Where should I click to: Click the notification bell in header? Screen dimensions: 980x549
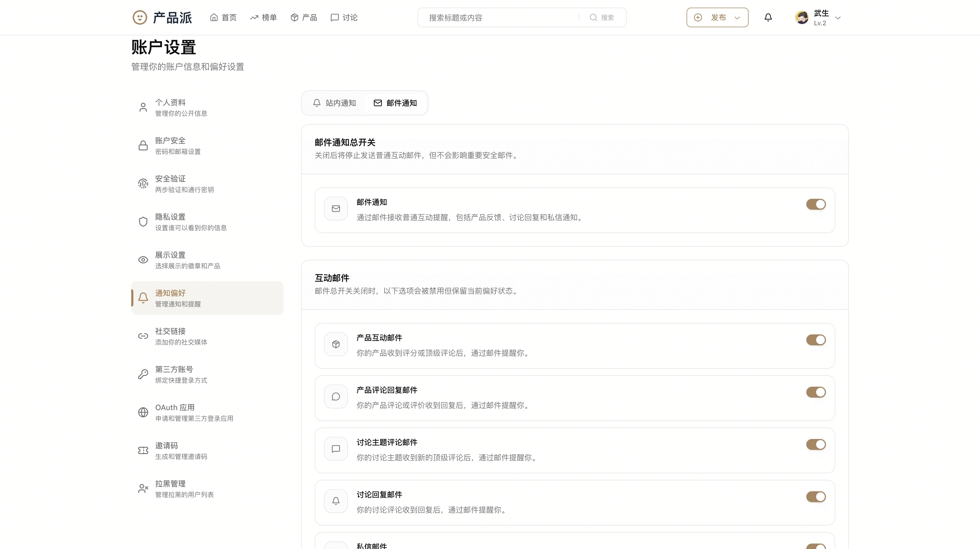[768, 17]
